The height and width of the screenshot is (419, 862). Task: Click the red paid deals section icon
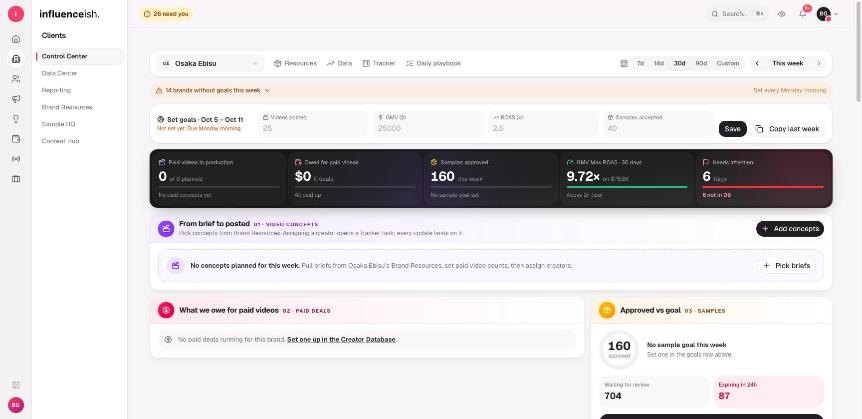point(166,310)
